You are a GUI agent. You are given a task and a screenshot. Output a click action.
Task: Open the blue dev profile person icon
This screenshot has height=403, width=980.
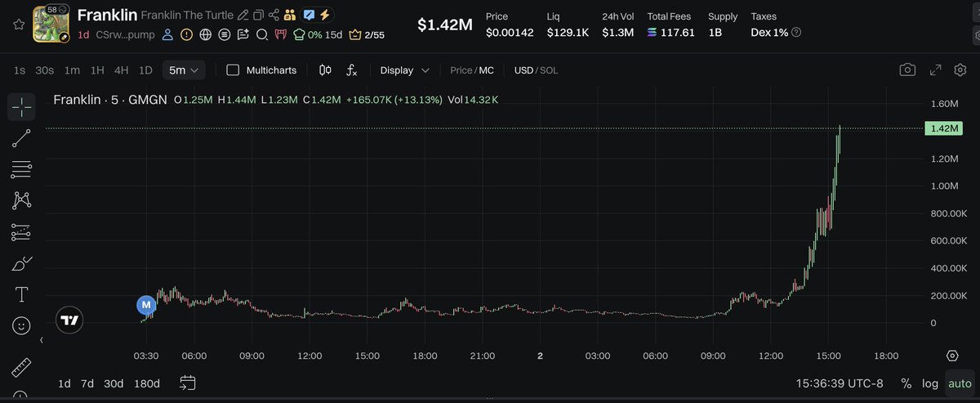pos(167,34)
